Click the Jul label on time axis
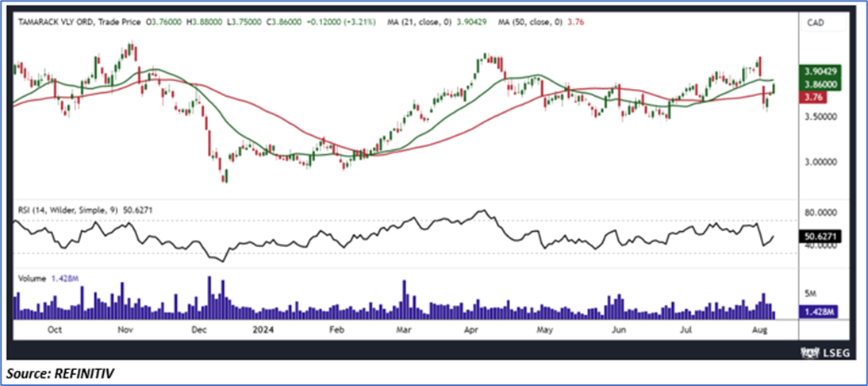This screenshot has height=386, width=868. [x=686, y=329]
